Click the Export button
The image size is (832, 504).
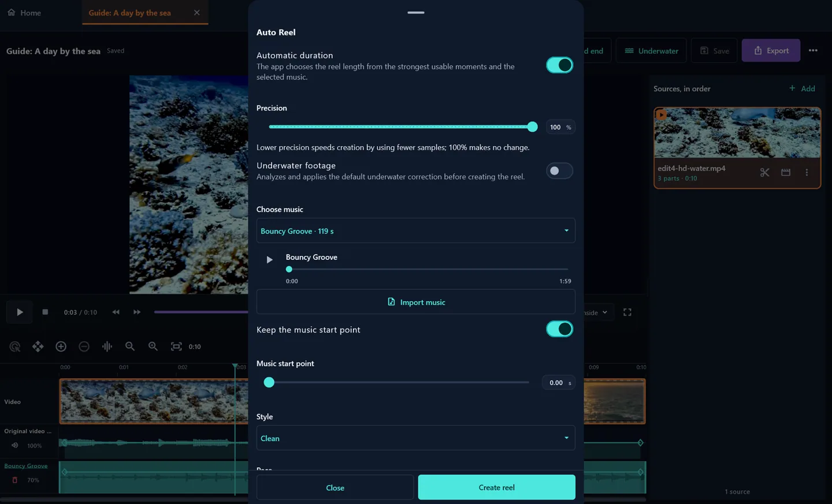pyautogui.click(x=771, y=50)
